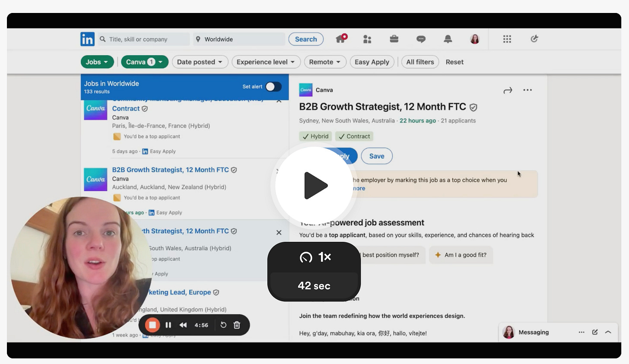
Task: Open the Jobs dropdown filter
Action: 97,62
